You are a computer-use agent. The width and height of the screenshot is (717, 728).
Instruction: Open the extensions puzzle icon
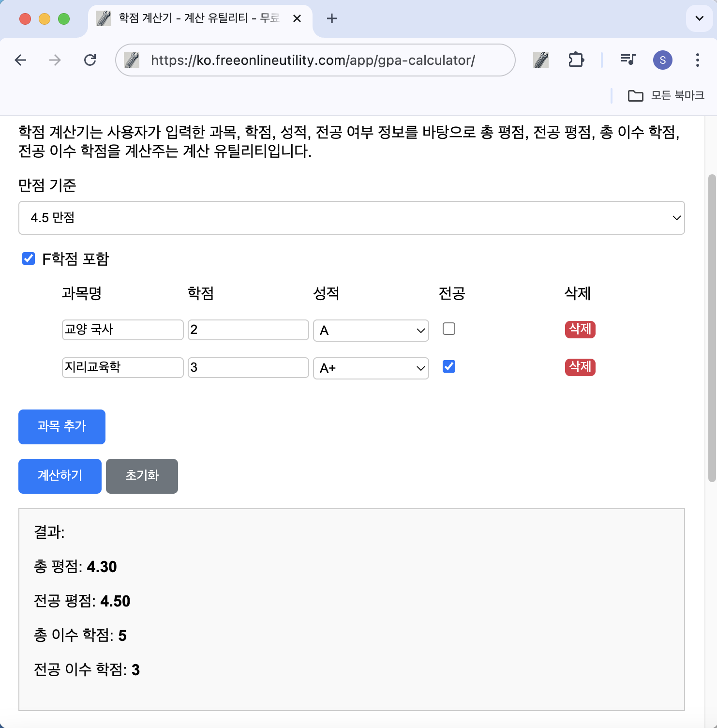pos(576,60)
